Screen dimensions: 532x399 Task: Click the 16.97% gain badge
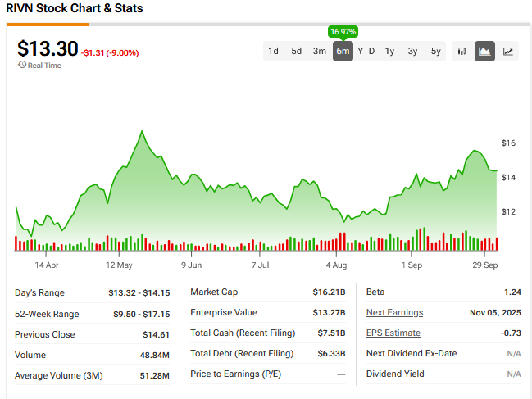click(x=343, y=32)
